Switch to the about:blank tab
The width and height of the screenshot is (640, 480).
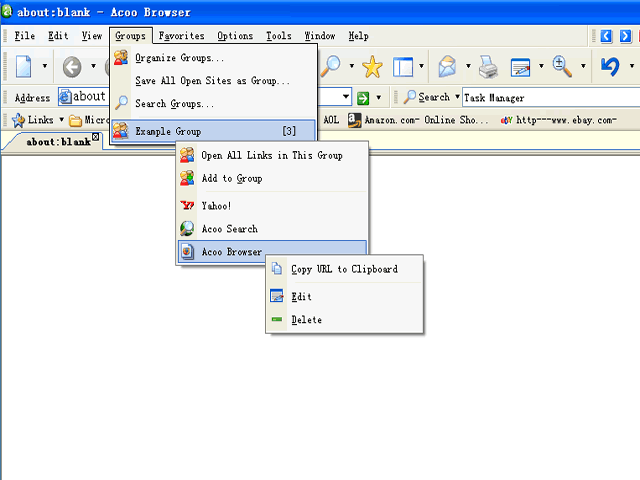[58, 142]
